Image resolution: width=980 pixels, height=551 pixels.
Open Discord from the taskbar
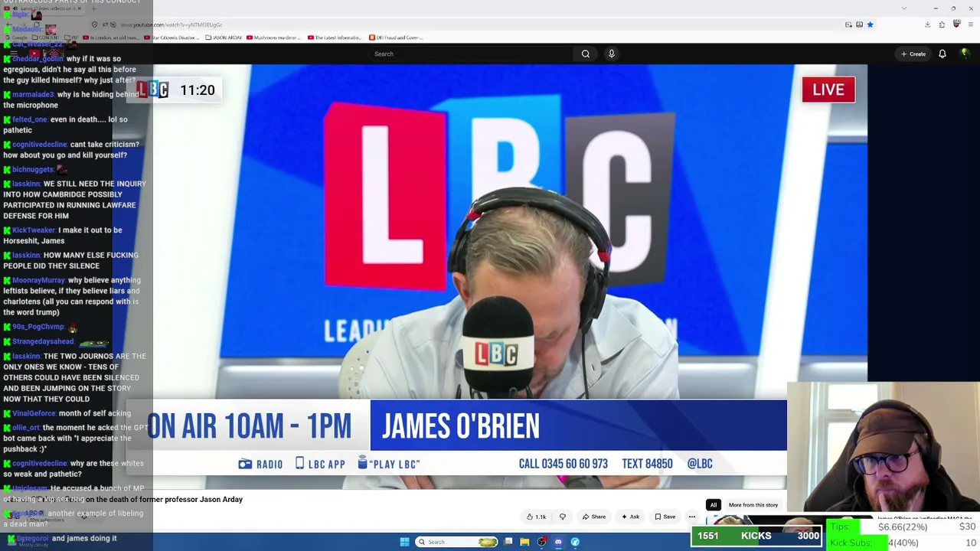pos(558,542)
